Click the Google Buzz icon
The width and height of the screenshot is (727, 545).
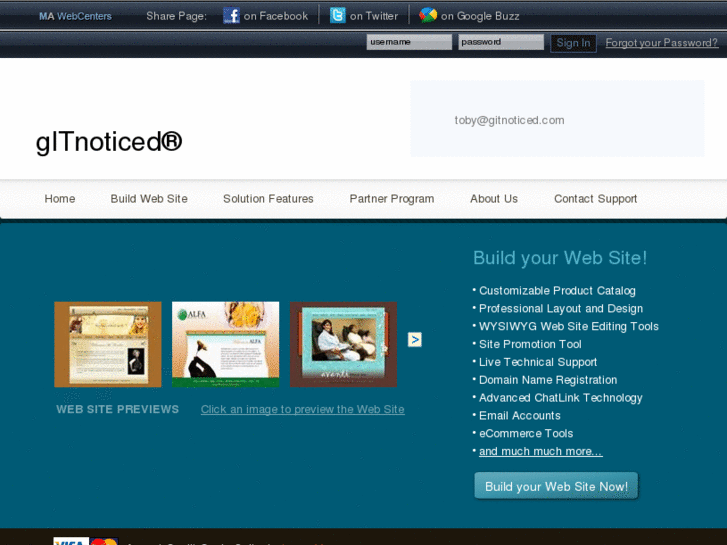[x=428, y=15]
